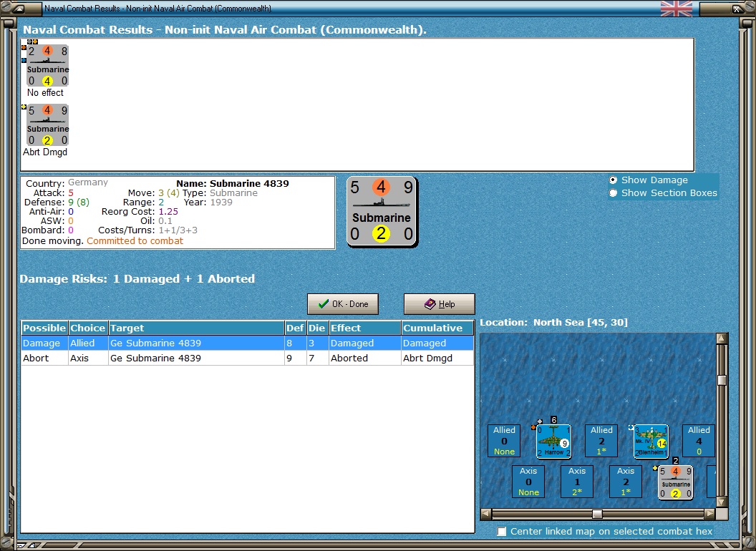The height and width of the screenshot is (551, 756).
Task: Click the map scroll left arrow
Action: pos(486,514)
